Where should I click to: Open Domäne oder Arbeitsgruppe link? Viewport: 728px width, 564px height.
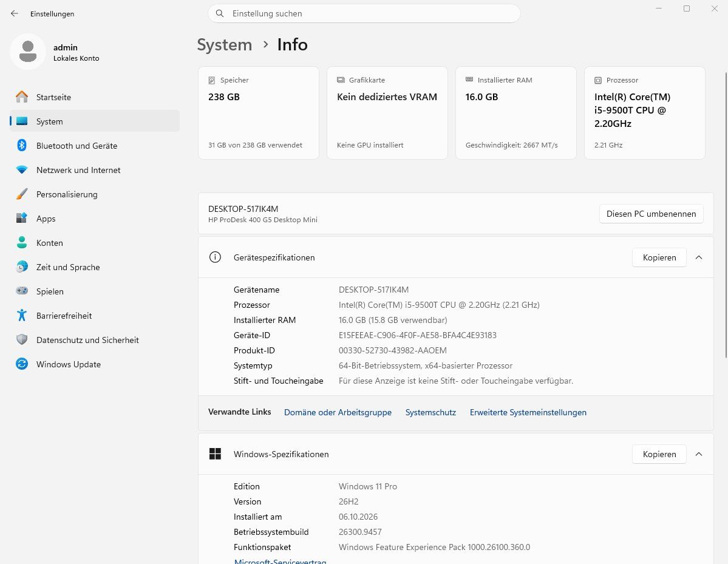[x=338, y=412]
